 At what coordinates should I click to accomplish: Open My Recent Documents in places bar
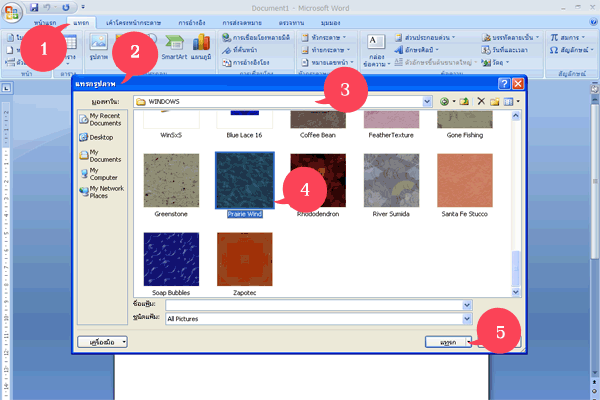[x=100, y=119]
